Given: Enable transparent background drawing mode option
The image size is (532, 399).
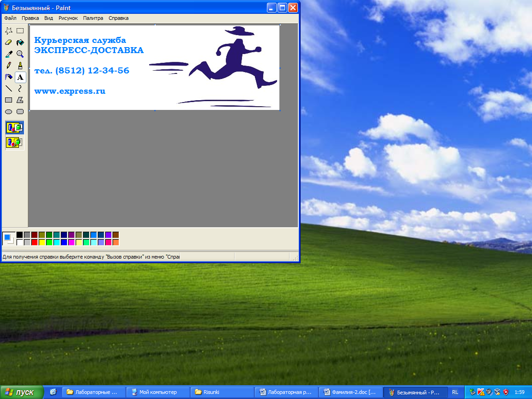Looking at the screenshot, I should (x=15, y=142).
